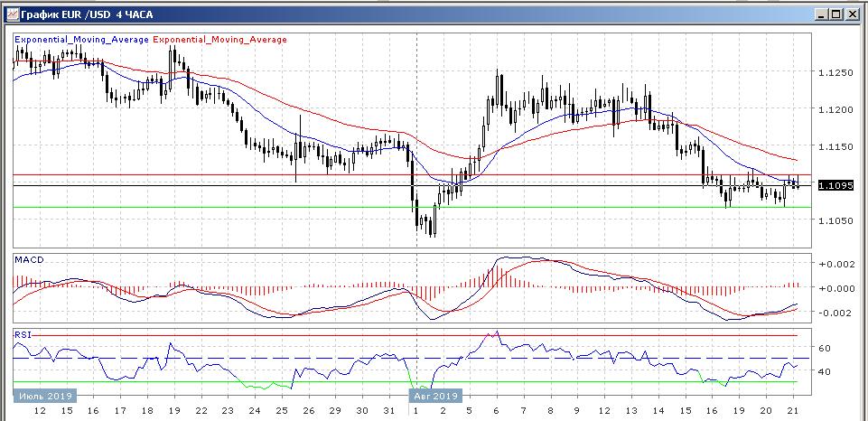Click date 19 on the time axis under July
This screenshot has height=421, width=868.
pyautogui.click(x=172, y=411)
